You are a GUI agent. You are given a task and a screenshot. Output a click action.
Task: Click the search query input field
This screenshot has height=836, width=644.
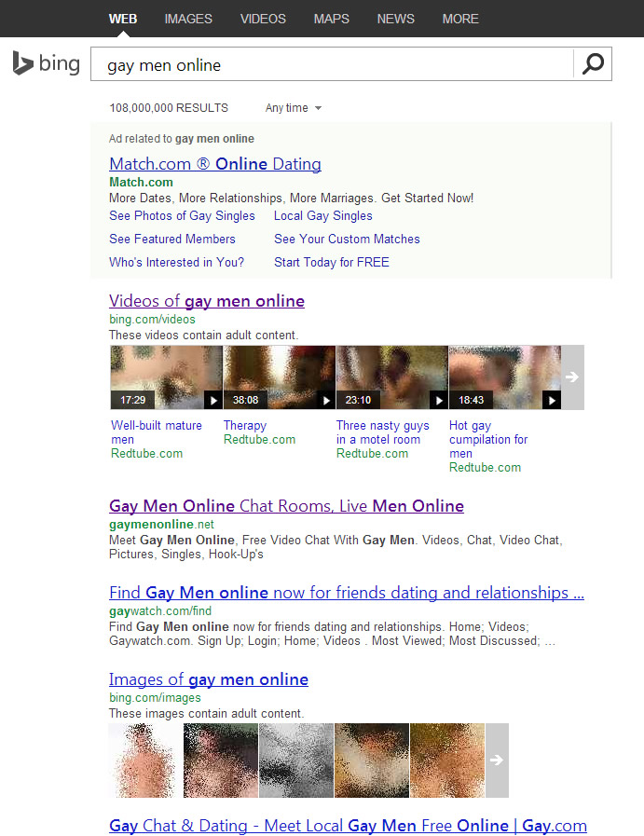332,64
